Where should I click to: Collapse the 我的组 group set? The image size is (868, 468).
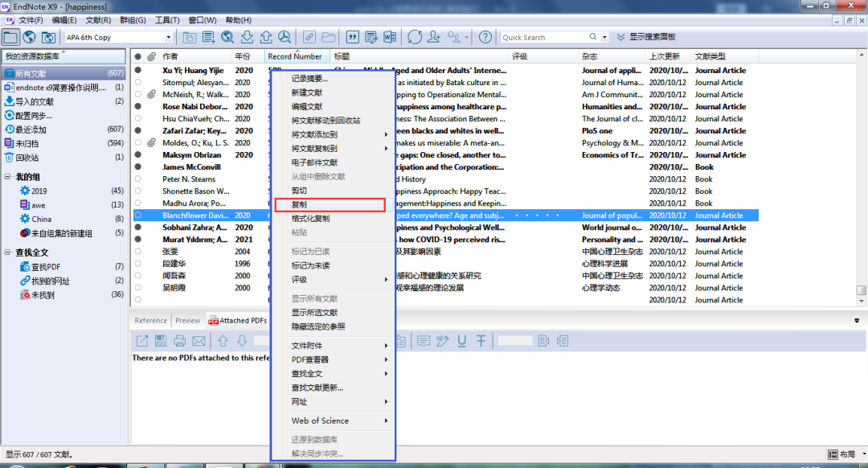coord(7,177)
